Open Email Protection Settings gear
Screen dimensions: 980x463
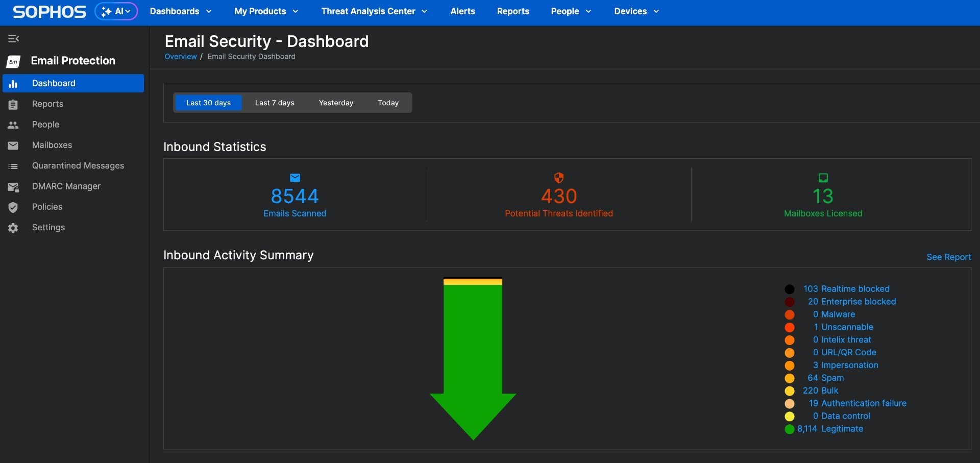pos(13,228)
